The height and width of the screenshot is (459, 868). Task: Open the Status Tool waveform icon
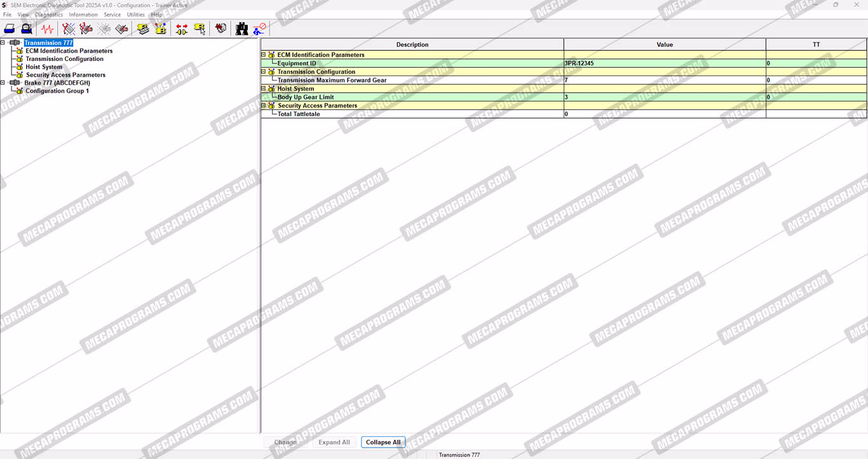point(47,29)
